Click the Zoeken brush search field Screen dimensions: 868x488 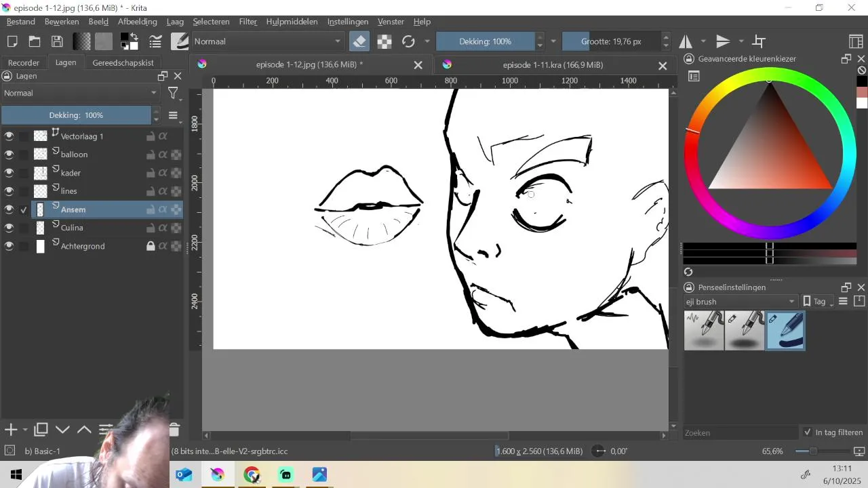coord(741,432)
